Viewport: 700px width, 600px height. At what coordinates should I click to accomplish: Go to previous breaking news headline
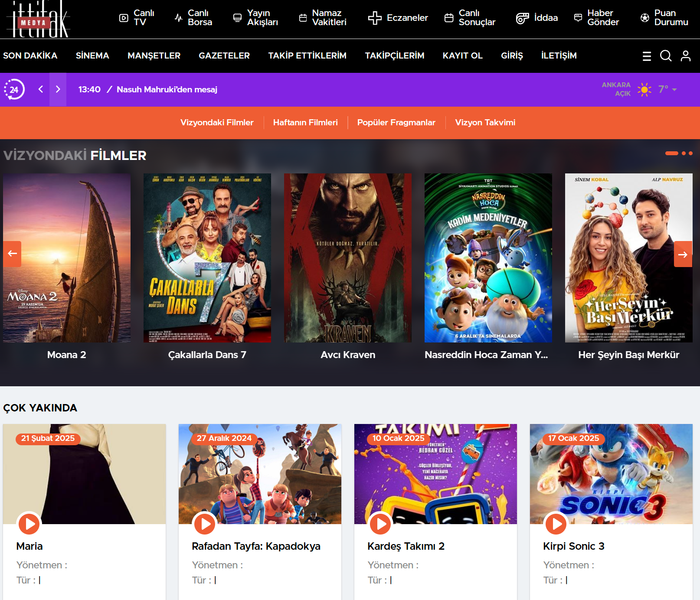41,89
